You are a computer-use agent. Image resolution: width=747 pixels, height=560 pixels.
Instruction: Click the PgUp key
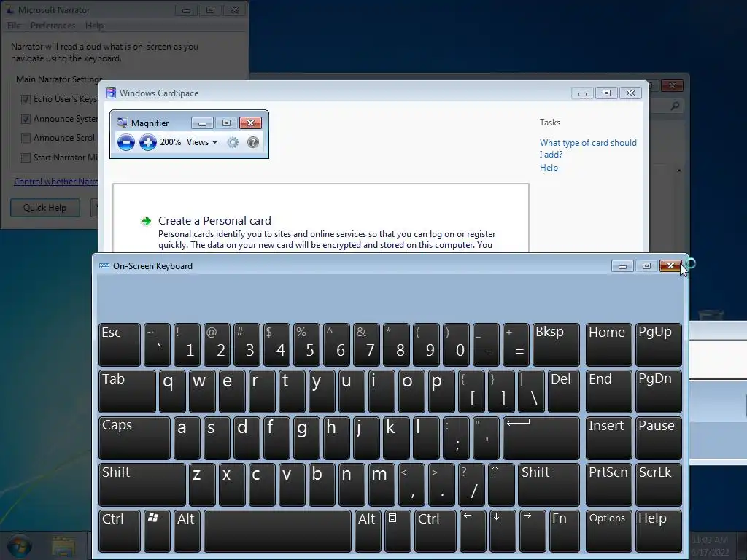pyautogui.click(x=659, y=344)
